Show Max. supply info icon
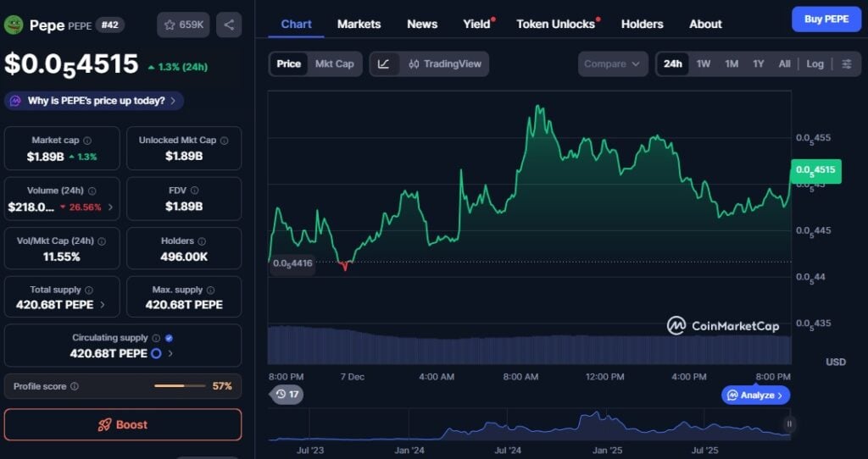Viewport: 868px width, 459px height. pyautogui.click(x=211, y=290)
